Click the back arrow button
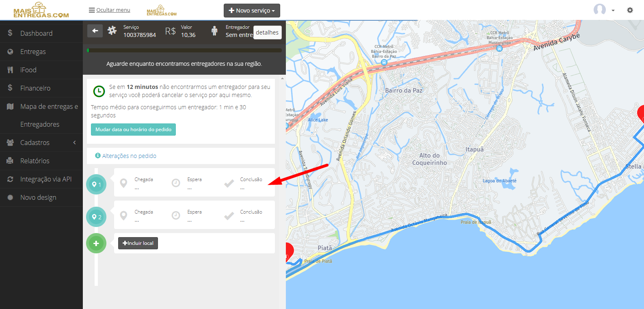This screenshot has width=644, height=309. 95,30
